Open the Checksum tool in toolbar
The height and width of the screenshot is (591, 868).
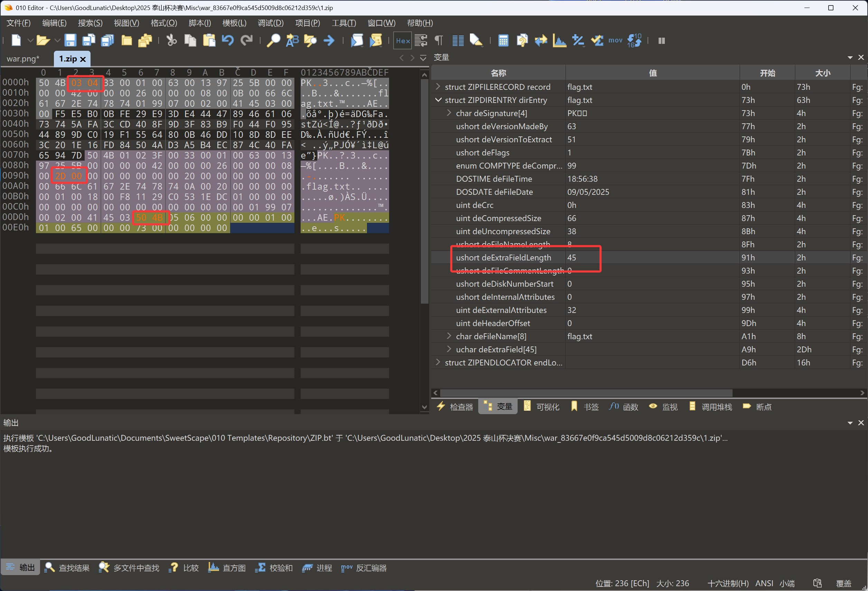[x=597, y=40]
